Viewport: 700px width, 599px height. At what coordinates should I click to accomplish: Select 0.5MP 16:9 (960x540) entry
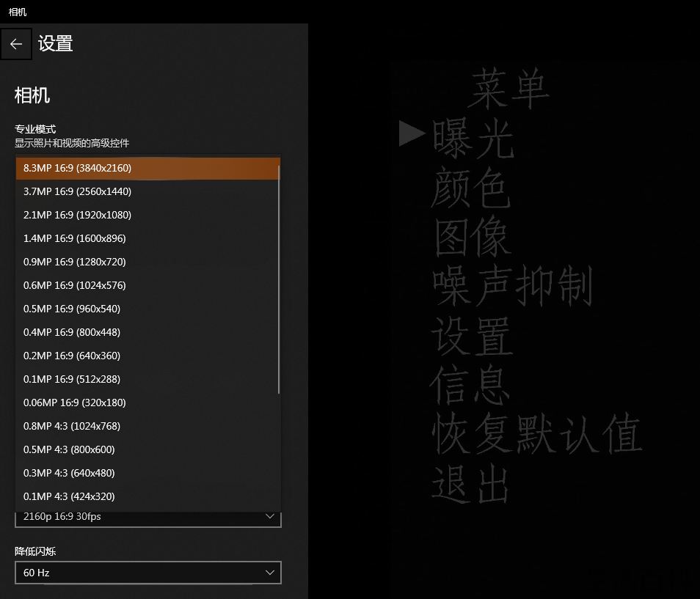[x=147, y=309]
